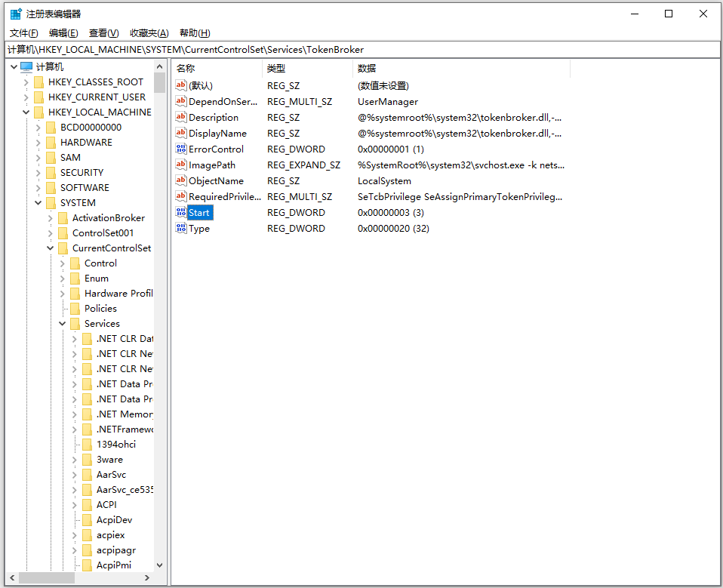Select the Type DWORD value icon
This screenshot has width=723, height=588.
coord(181,228)
